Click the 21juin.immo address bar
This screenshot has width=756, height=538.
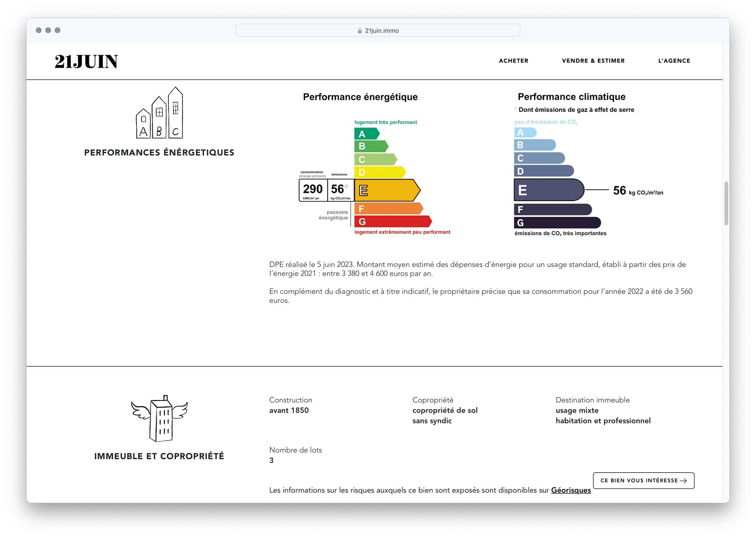(378, 30)
